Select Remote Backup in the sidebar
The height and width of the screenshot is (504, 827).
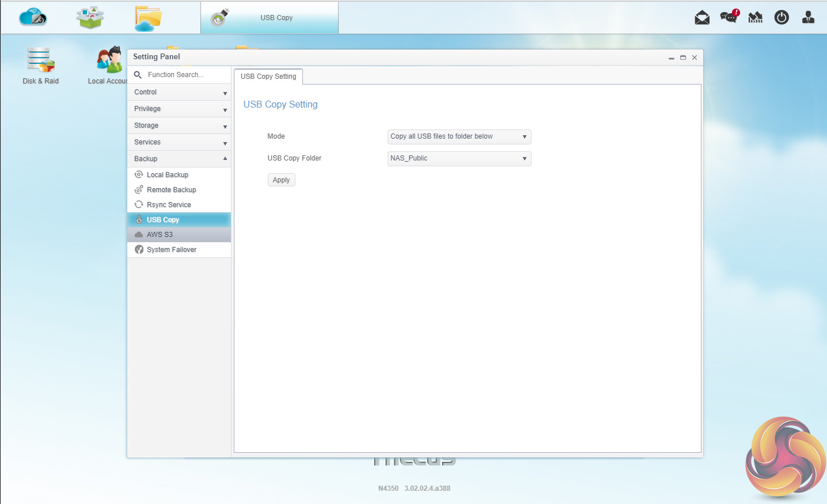[179, 190]
